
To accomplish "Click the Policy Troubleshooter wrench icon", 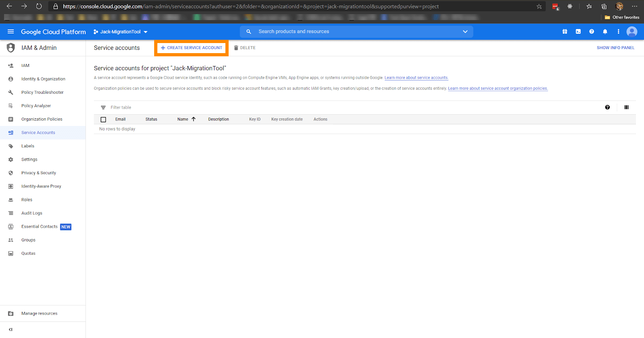I will point(11,92).
